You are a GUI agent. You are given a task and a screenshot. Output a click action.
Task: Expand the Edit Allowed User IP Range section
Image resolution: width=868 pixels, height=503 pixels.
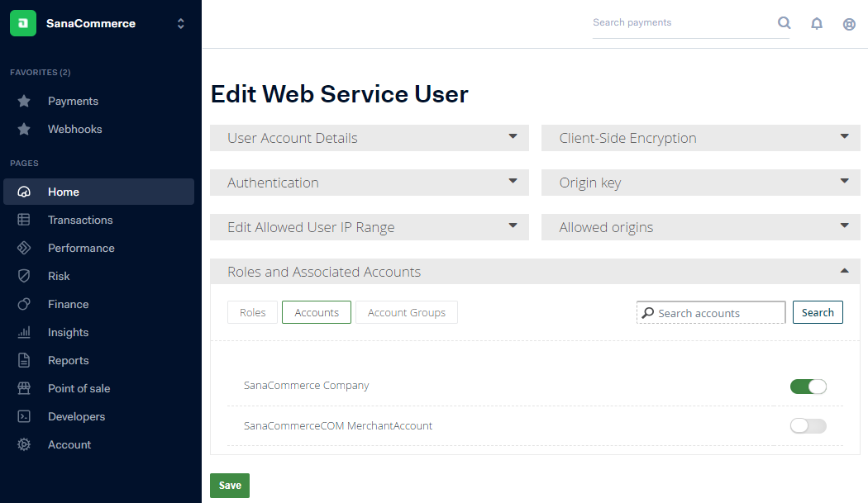(x=370, y=227)
